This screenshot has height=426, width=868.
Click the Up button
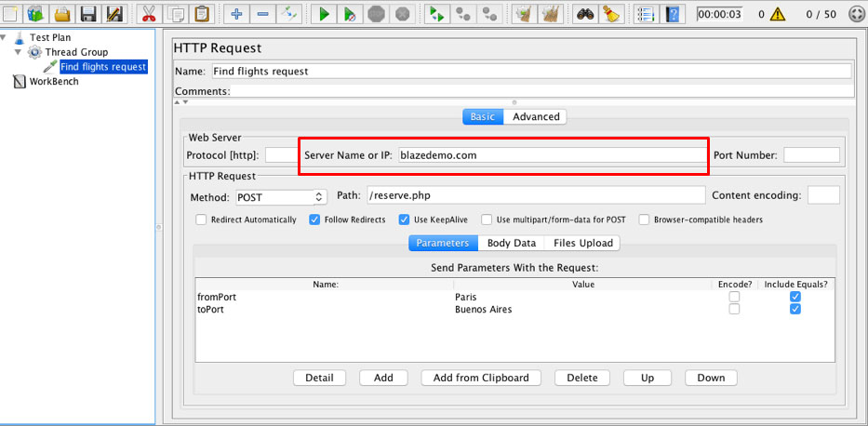point(648,378)
